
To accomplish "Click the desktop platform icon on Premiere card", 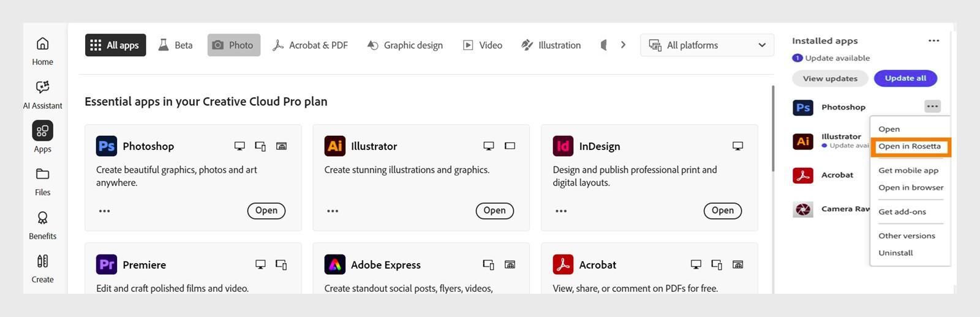I will [x=260, y=265].
